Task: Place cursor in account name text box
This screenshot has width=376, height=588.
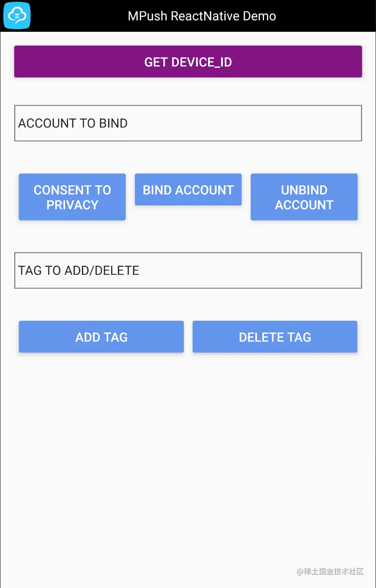Action: click(188, 123)
